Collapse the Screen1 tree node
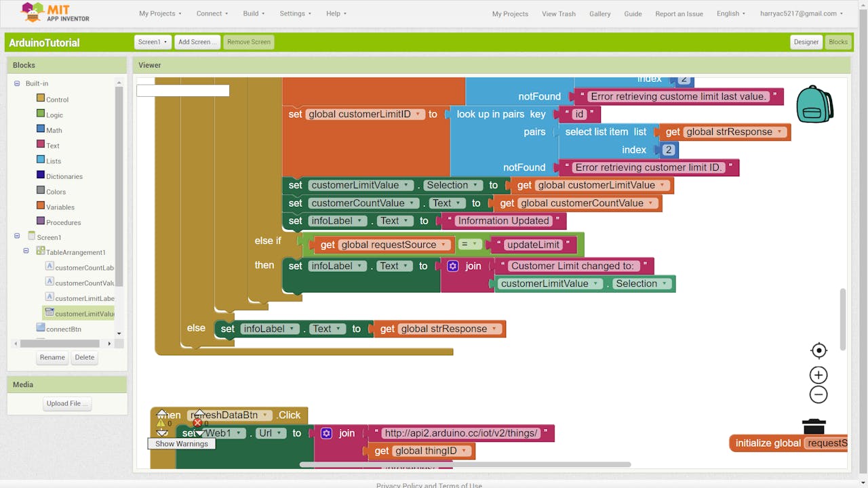 [x=18, y=237]
